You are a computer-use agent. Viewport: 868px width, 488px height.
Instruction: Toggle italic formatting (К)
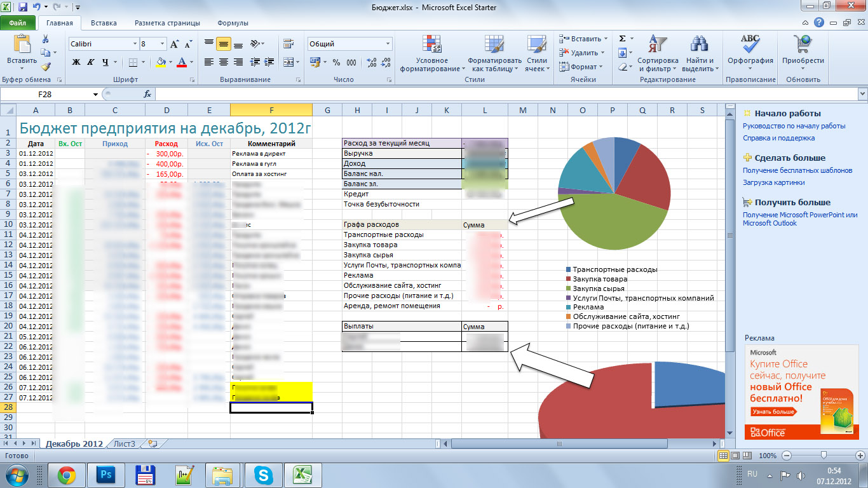coord(91,62)
